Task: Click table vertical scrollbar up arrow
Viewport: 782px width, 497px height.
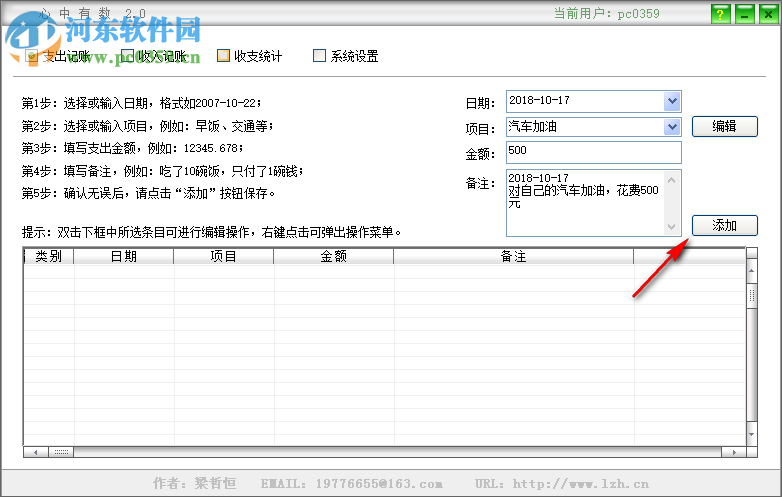Action: click(752, 271)
